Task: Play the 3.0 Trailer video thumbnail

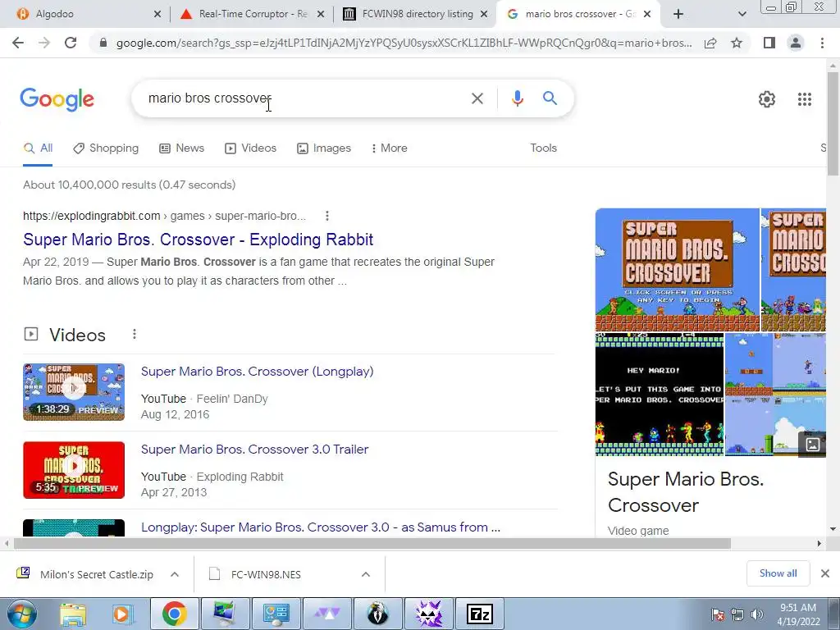Action: coord(74,470)
